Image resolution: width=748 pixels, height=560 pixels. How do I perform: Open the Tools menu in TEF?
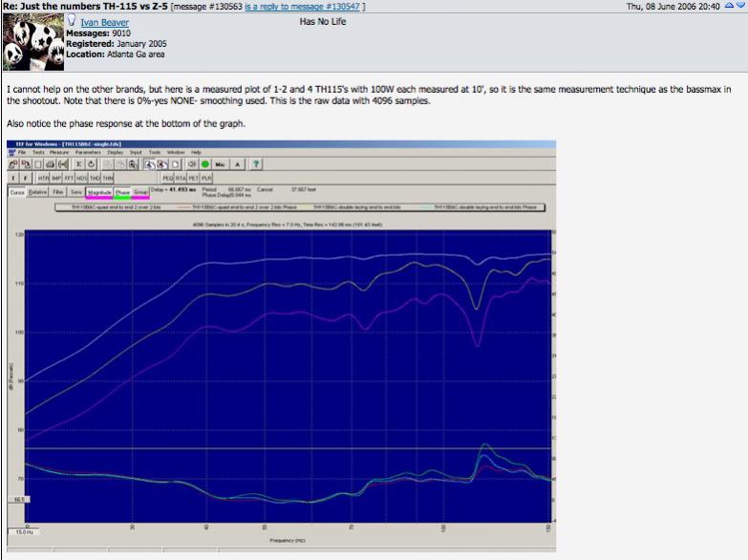[155, 152]
